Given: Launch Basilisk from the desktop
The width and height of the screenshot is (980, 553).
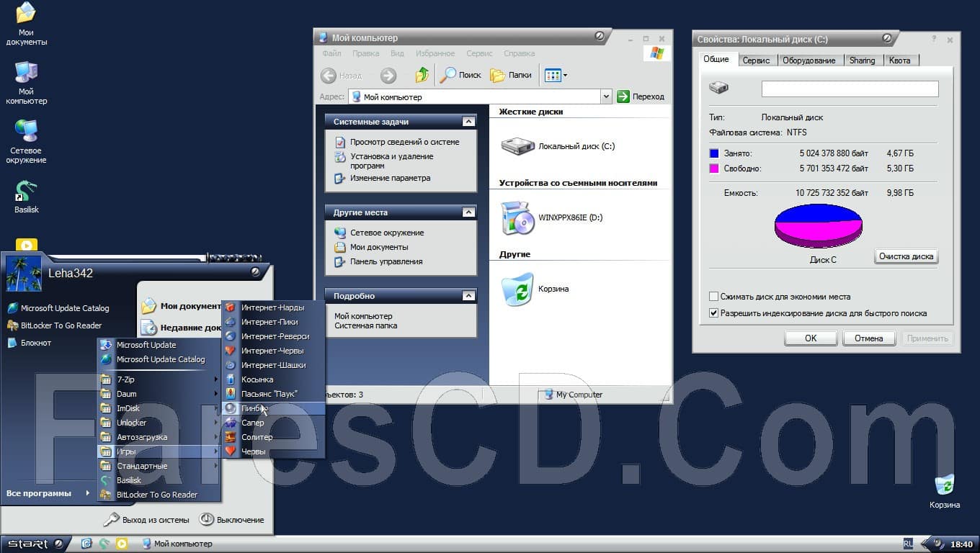Looking at the screenshot, I should 26,197.
